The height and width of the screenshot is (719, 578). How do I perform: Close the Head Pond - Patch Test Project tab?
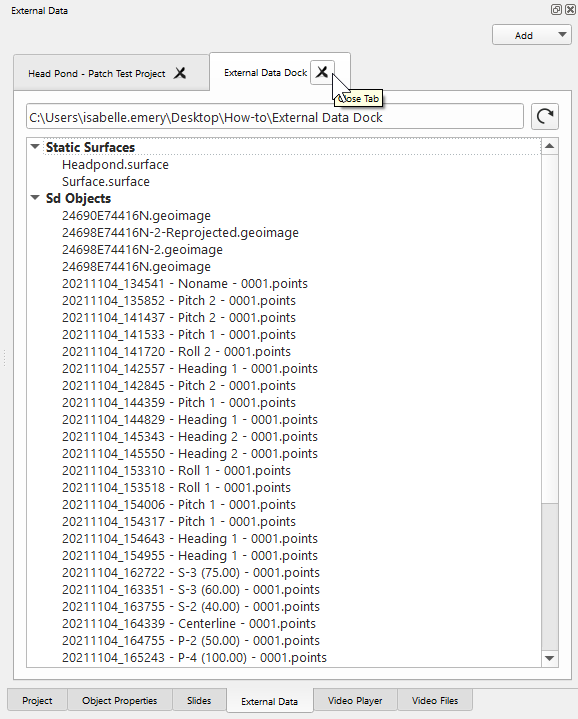(x=180, y=73)
